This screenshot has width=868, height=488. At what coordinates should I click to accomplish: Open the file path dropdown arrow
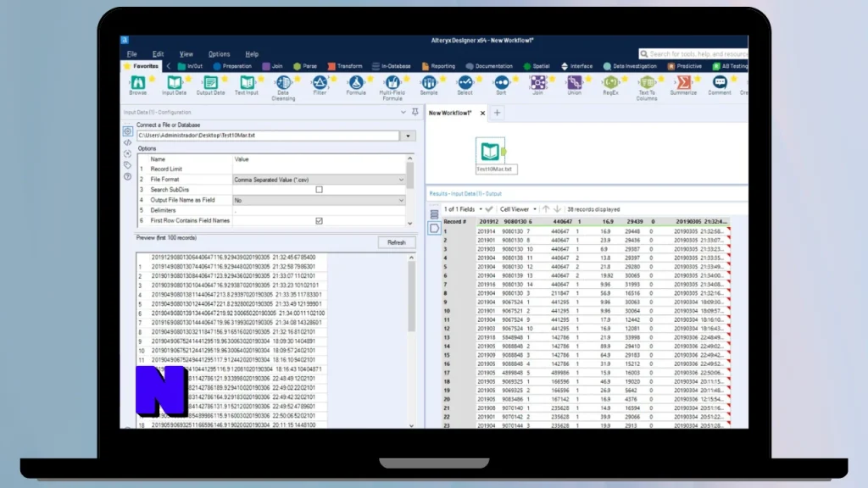click(x=408, y=136)
